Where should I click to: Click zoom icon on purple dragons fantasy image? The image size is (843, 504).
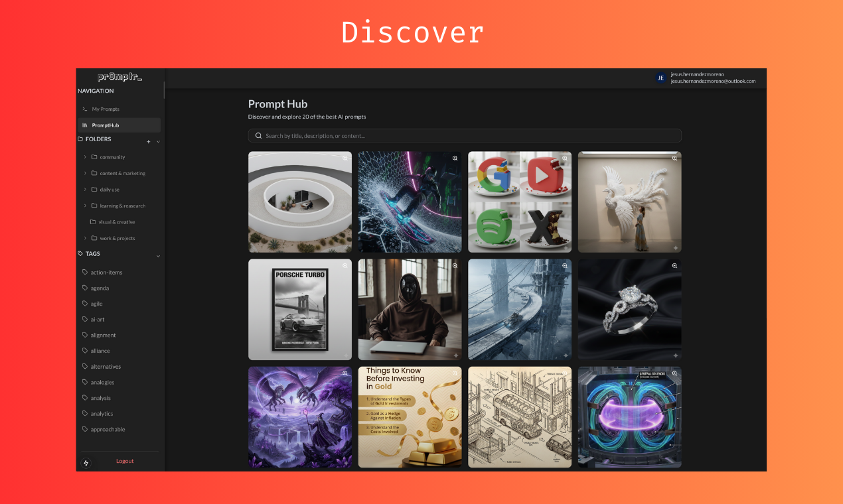pyautogui.click(x=345, y=373)
